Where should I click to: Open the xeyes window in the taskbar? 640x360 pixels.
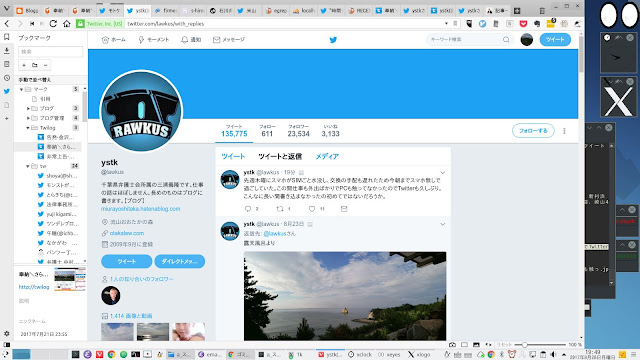(x=389, y=355)
